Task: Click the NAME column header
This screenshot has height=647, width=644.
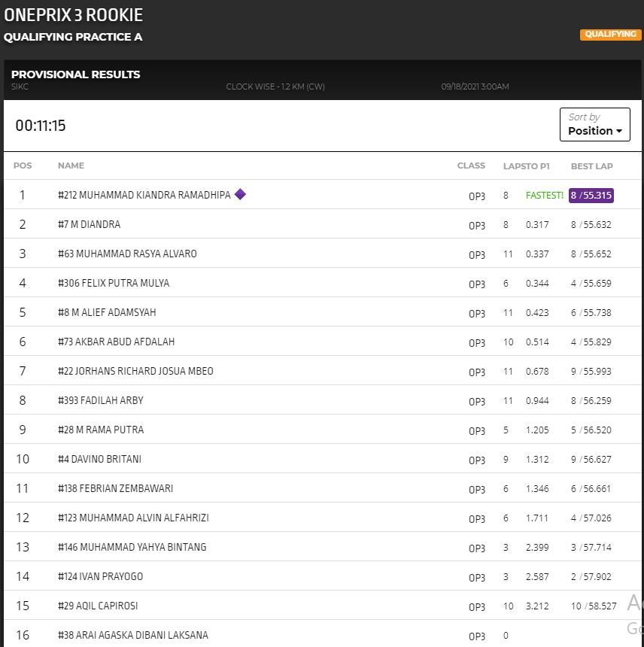Action: click(x=71, y=166)
